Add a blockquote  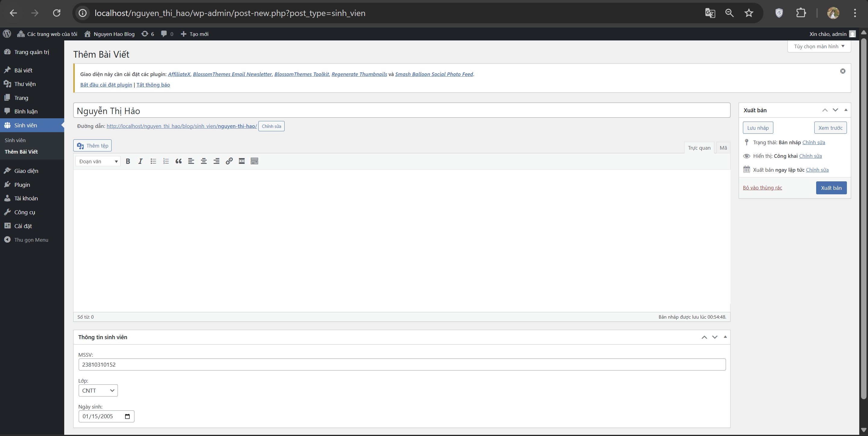tap(178, 161)
